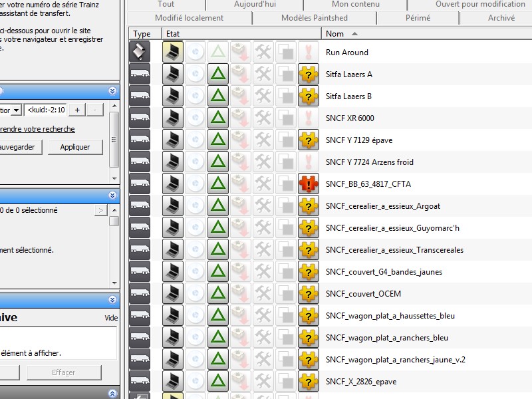Click the yellow puzzle icon for SNCF_wagon_plat_a_ranchers_jaune_v.2

pyautogui.click(x=309, y=359)
